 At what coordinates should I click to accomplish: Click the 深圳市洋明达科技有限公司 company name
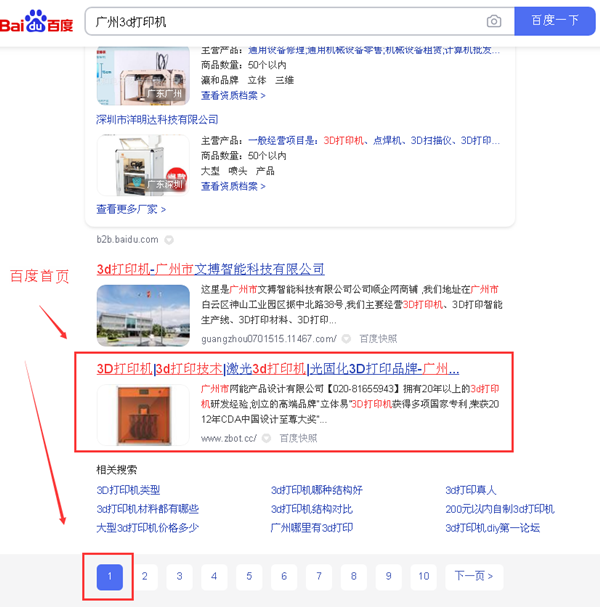click(x=157, y=119)
